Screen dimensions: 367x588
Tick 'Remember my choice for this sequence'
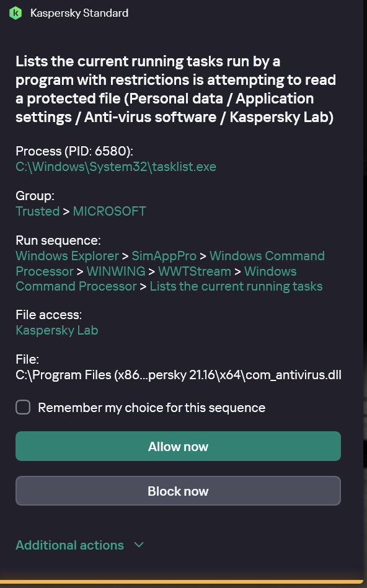point(23,407)
